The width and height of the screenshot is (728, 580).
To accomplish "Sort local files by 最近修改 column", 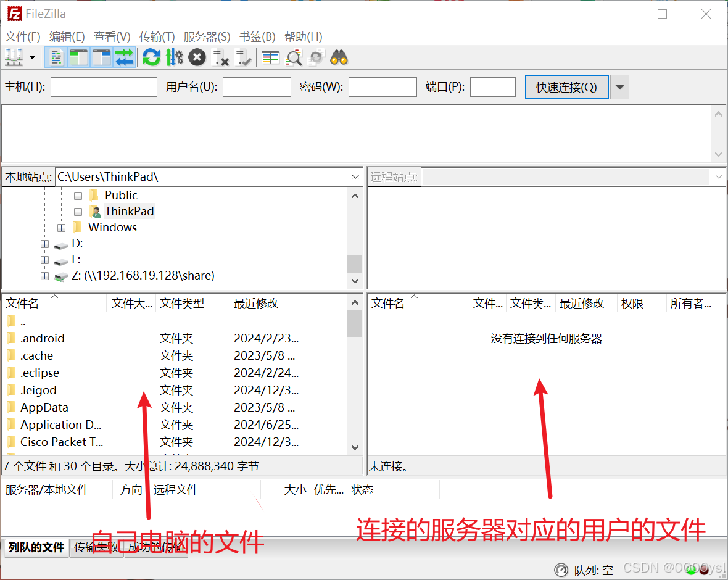I will (x=267, y=303).
